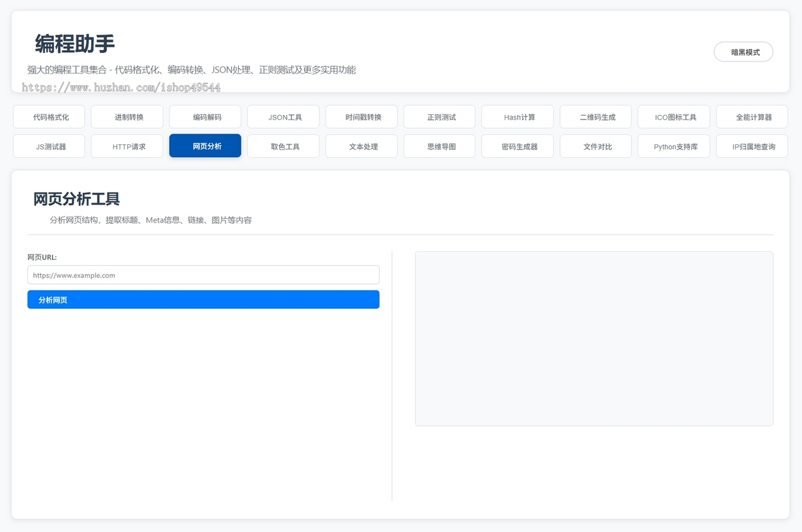Open the JSON工具 tab
Image resolution: width=802 pixels, height=532 pixels.
(283, 117)
